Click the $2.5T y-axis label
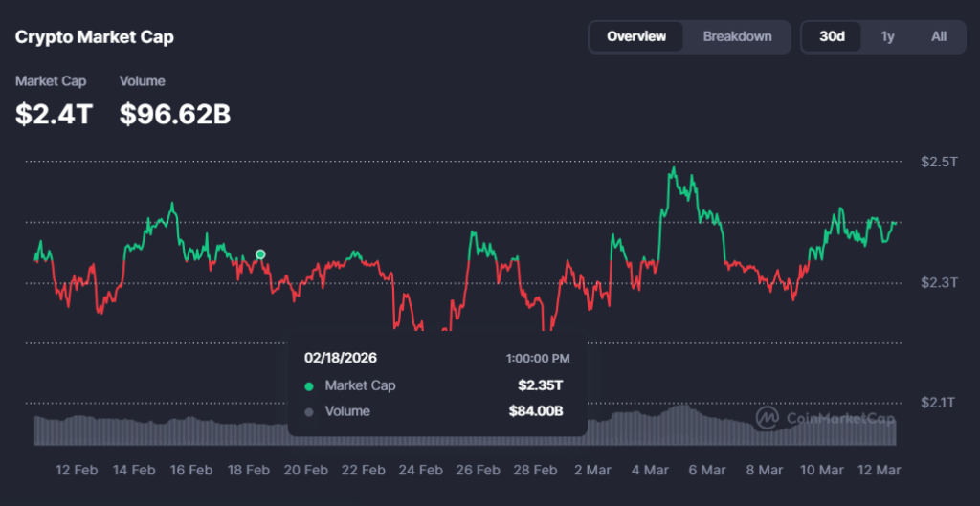The image size is (980, 506). (x=939, y=161)
